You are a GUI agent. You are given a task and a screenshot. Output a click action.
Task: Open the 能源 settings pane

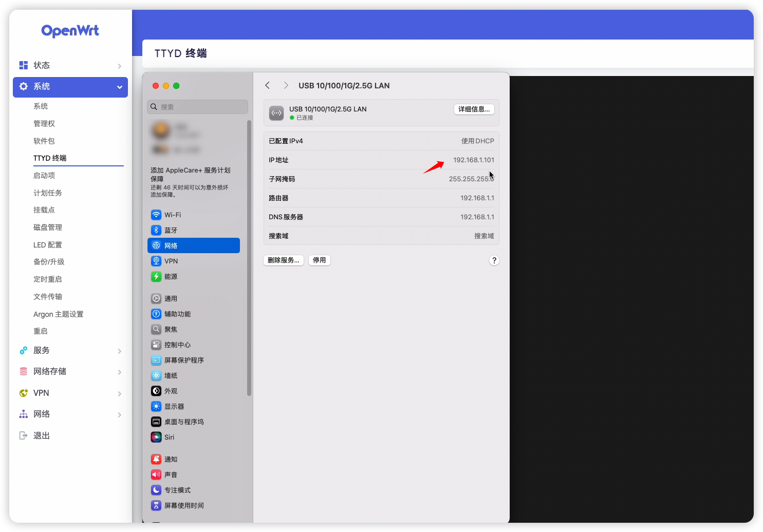(170, 276)
